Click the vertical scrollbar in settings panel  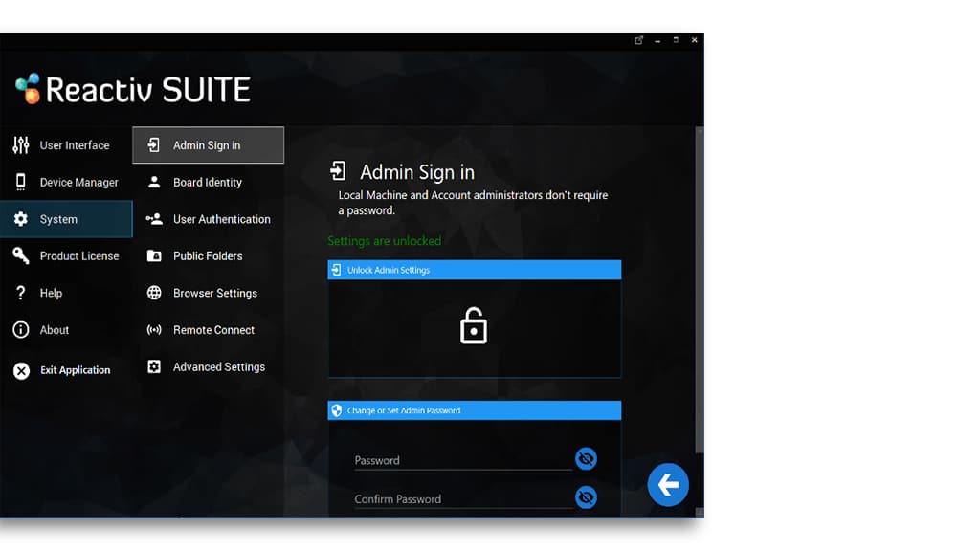[700, 291]
